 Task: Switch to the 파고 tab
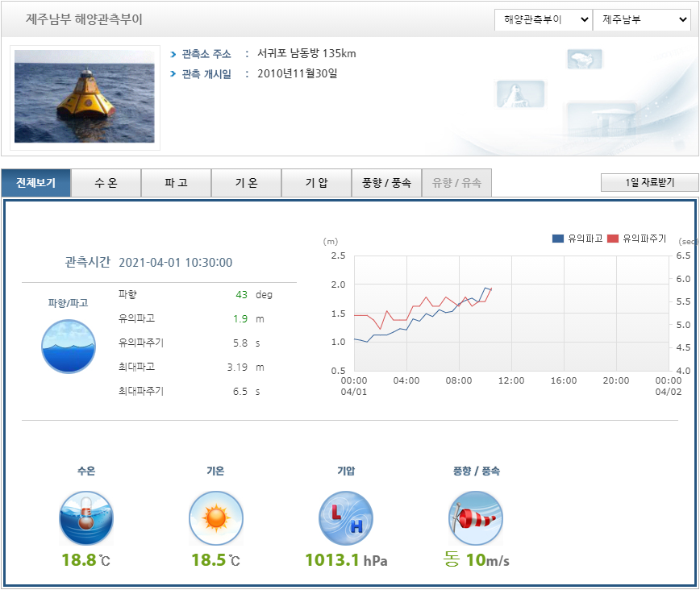pos(176,182)
